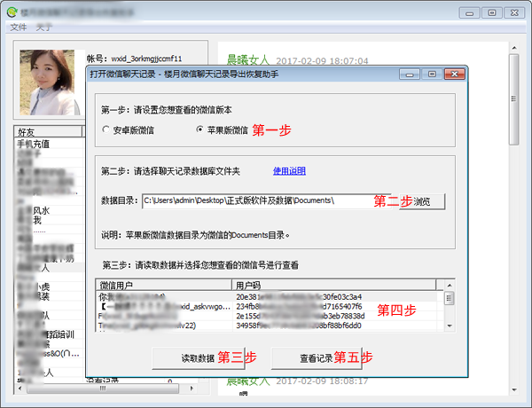
Task: Close the 打开微信聊天记录 dialog
Action: click(455, 74)
